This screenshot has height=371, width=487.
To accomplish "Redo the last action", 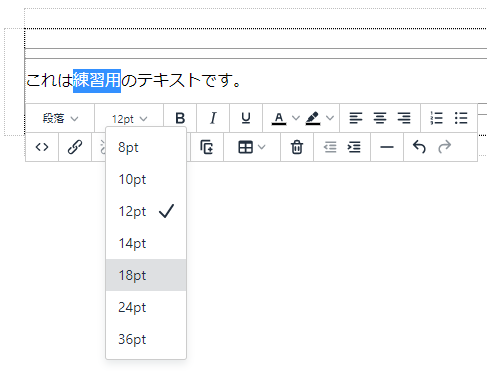I will 445,147.
